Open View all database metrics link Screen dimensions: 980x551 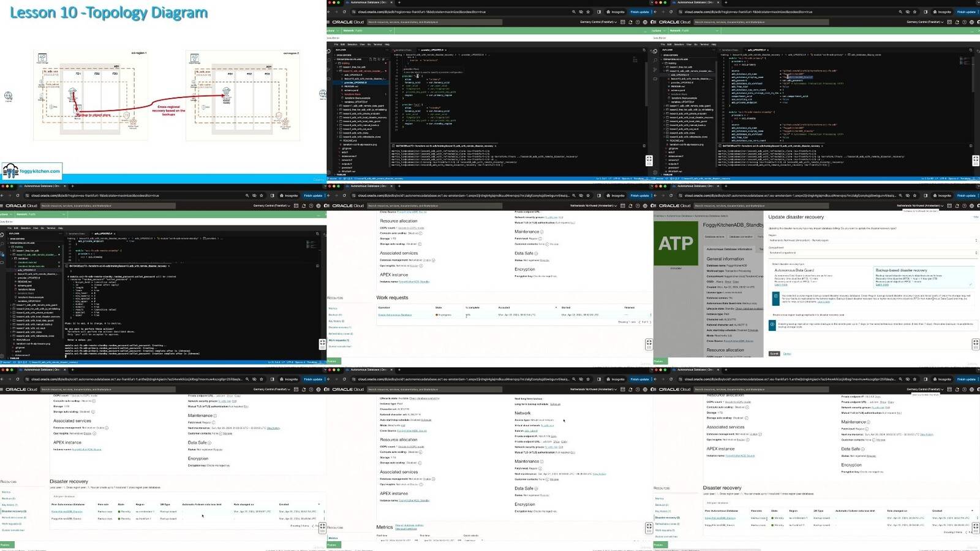click(409, 525)
